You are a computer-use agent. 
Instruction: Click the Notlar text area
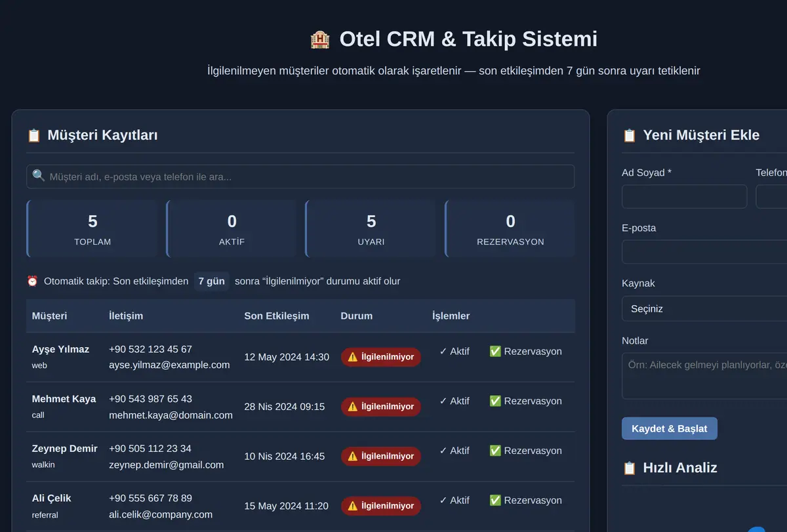(x=704, y=376)
